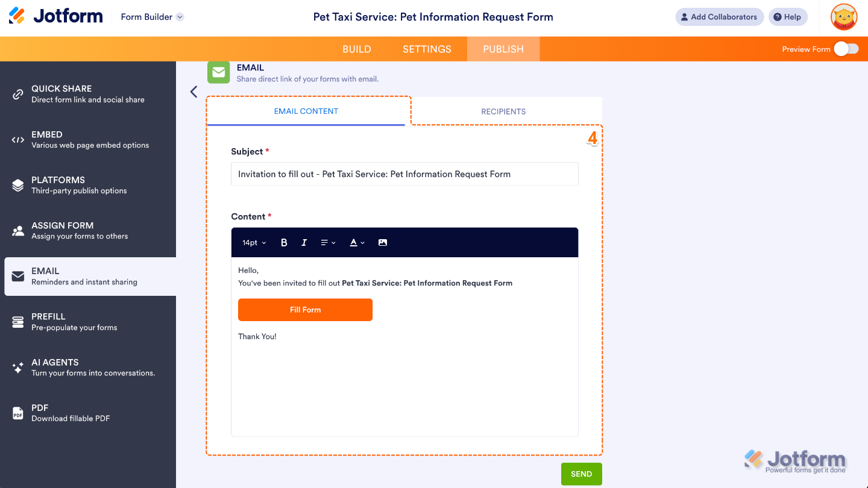The image size is (868, 488).
Task: Open the text alignment dropdown
Action: [x=328, y=242]
